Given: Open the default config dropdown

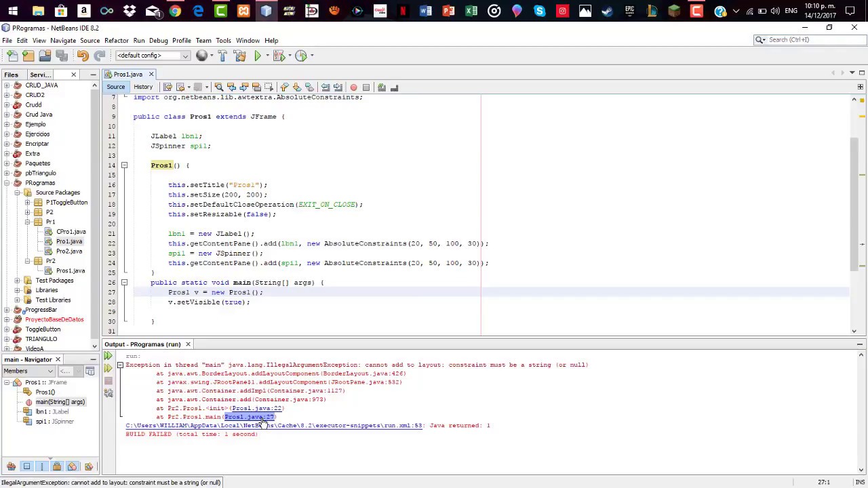Looking at the screenshot, I should pos(153,56).
